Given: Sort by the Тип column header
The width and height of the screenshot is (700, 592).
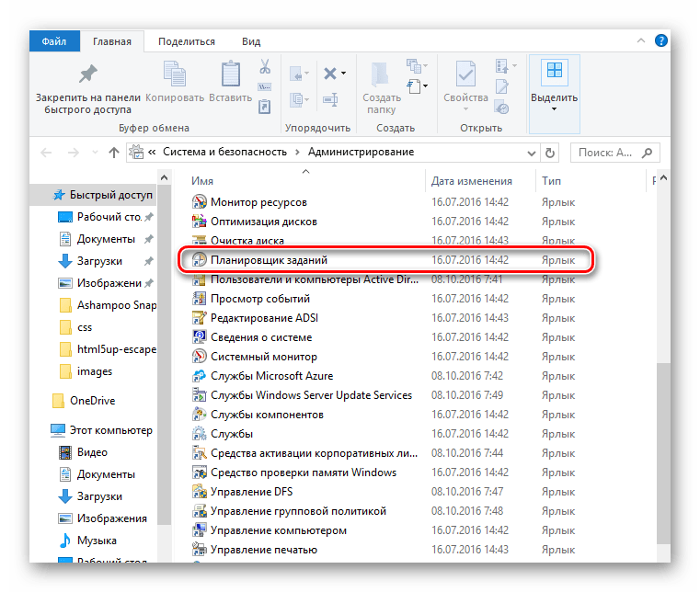Looking at the screenshot, I should (x=551, y=181).
